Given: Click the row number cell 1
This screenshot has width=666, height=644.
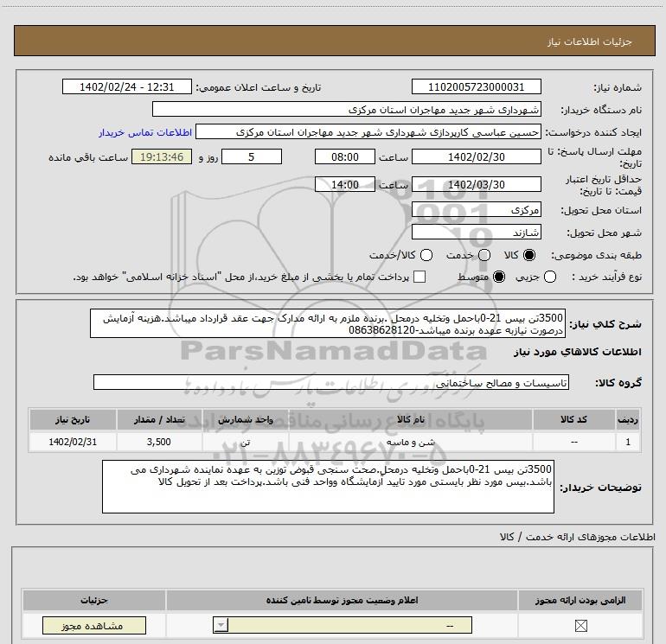Looking at the screenshot, I should click(x=628, y=442).
